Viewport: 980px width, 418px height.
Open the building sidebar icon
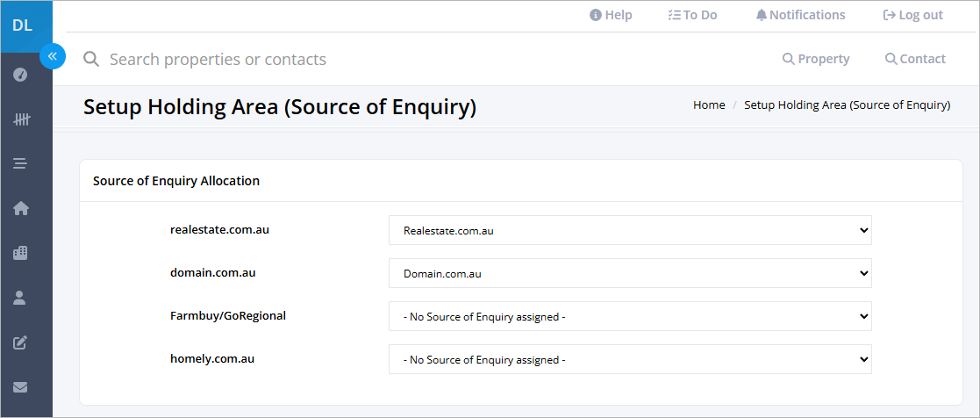pyautogui.click(x=21, y=254)
